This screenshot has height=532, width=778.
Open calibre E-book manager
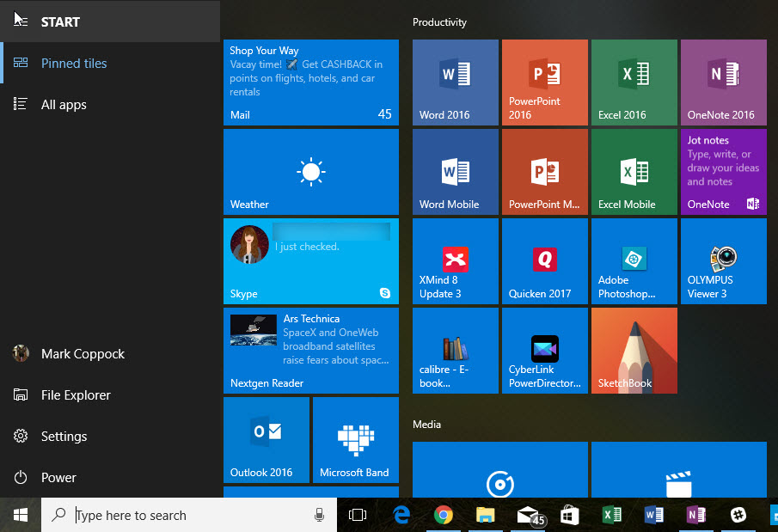[455, 350]
